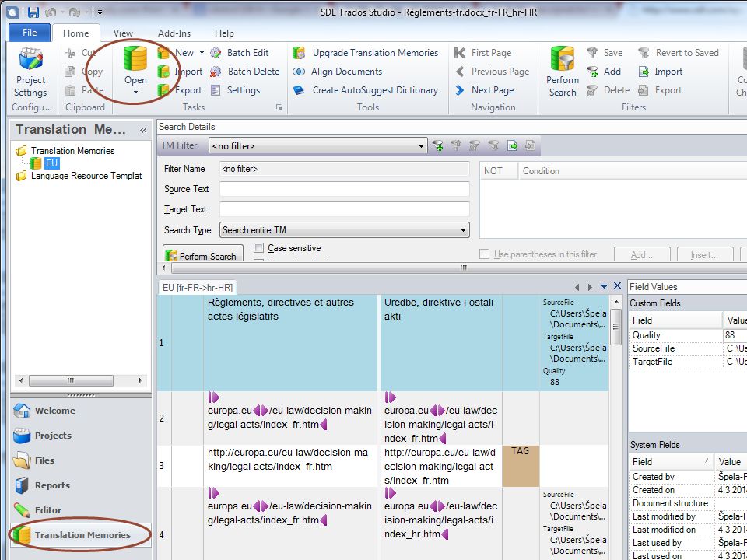This screenshot has width=747, height=560.
Task: Click Import in the Filters group
Action: (x=661, y=72)
